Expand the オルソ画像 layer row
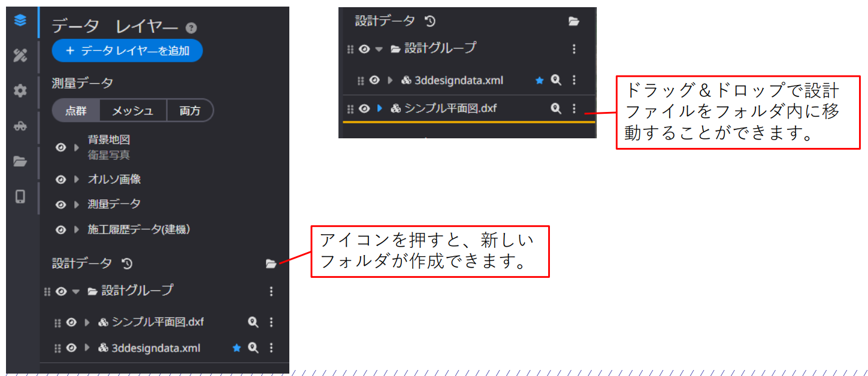Image resolution: width=868 pixels, height=376 pixels. (76, 180)
